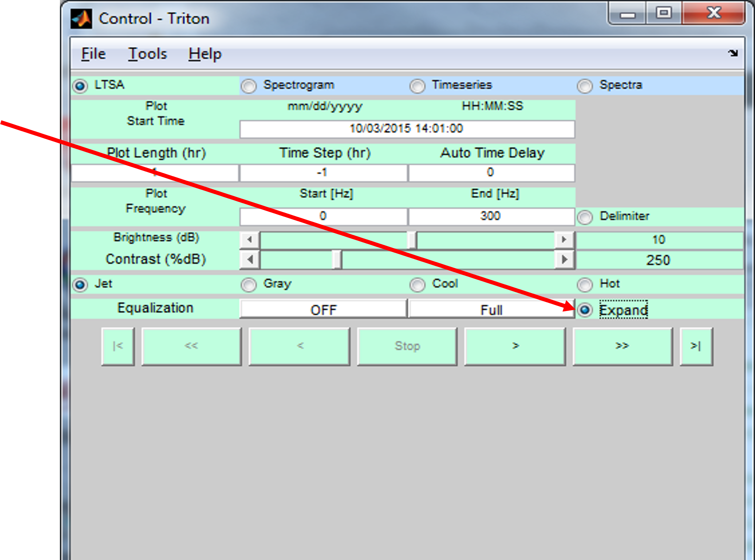Open the Full equalization dropdown
This screenshot has height=560, width=755.
(491, 310)
